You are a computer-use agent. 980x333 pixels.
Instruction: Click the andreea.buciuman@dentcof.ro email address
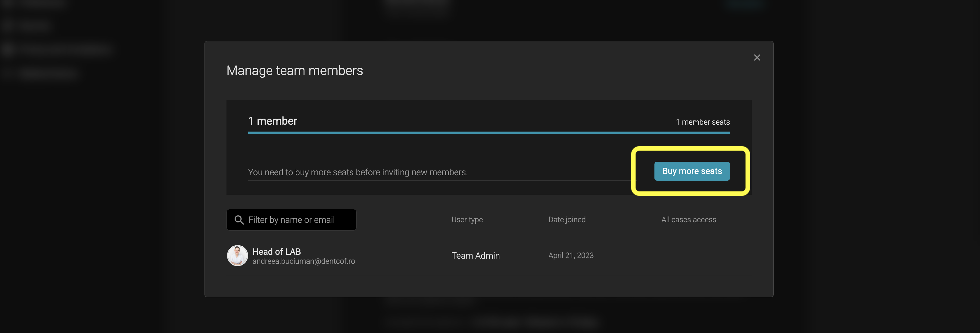(304, 261)
